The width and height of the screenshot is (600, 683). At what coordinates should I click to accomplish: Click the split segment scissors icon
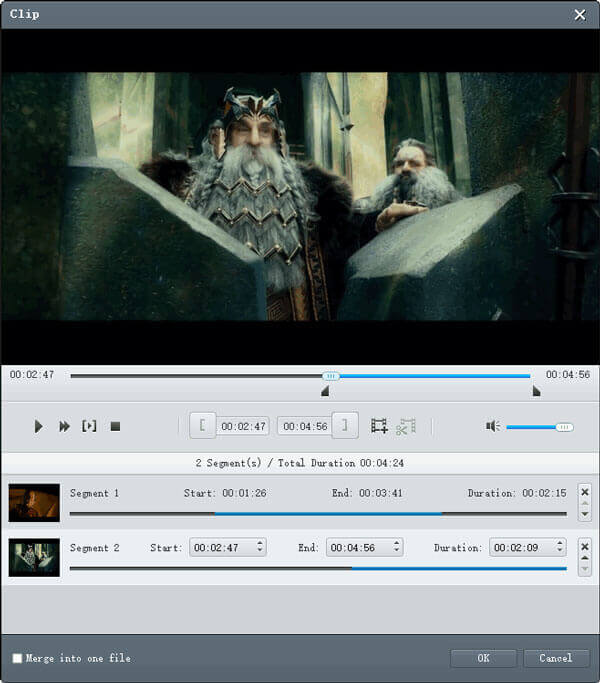(406, 426)
